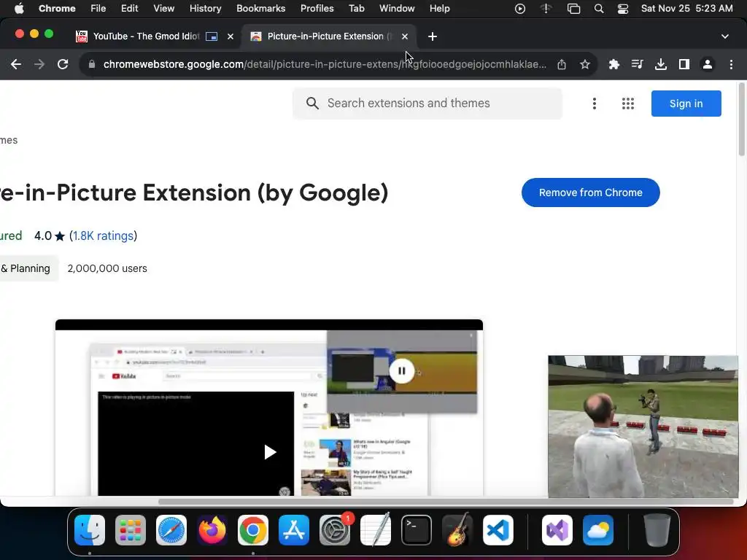Click the browser forward arrow
Viewport: 747px width, 560px height.
coord(39,64)
